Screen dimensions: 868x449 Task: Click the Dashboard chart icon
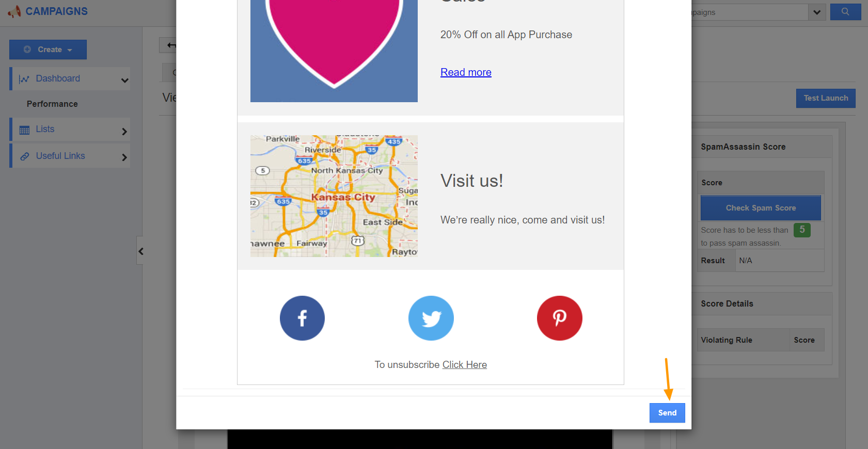24,79
